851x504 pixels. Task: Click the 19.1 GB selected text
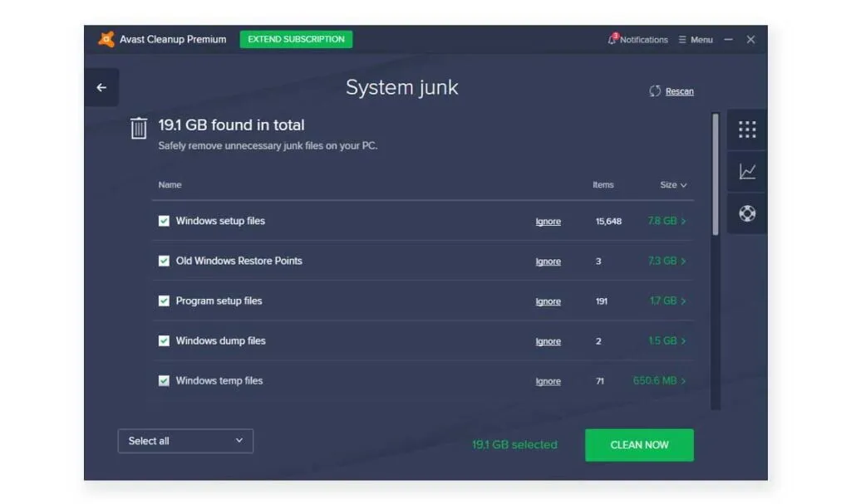click(514, 445)
